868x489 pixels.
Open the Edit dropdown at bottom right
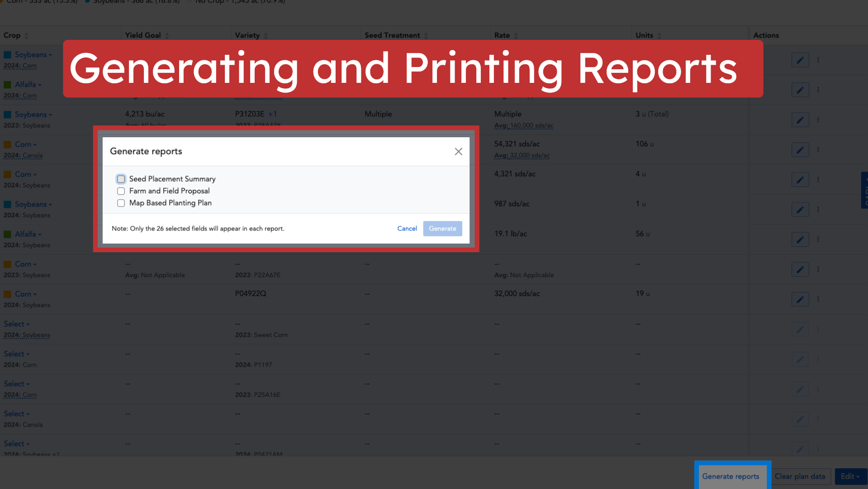[850, 476]
